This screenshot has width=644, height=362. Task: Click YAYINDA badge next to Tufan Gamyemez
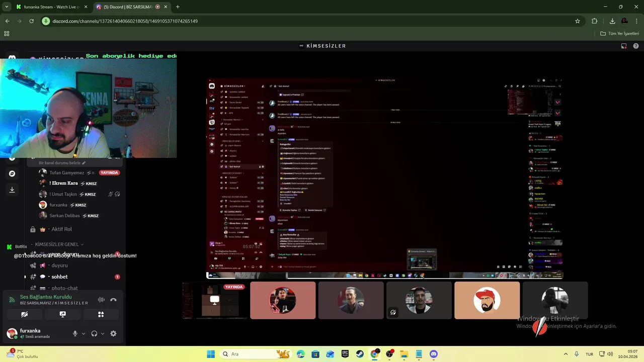click(109, 172)
